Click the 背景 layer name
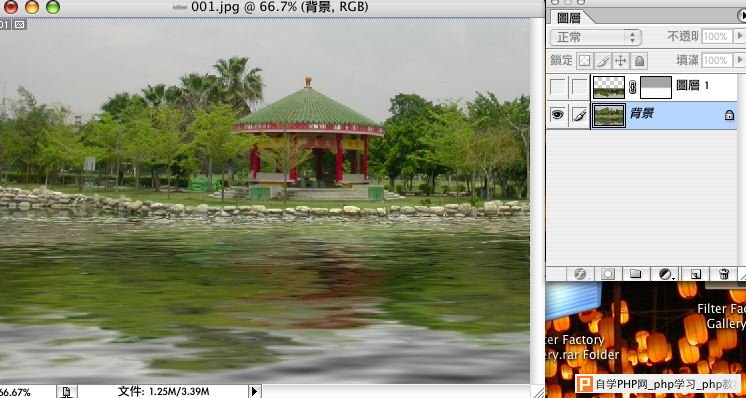 point(642,114)
